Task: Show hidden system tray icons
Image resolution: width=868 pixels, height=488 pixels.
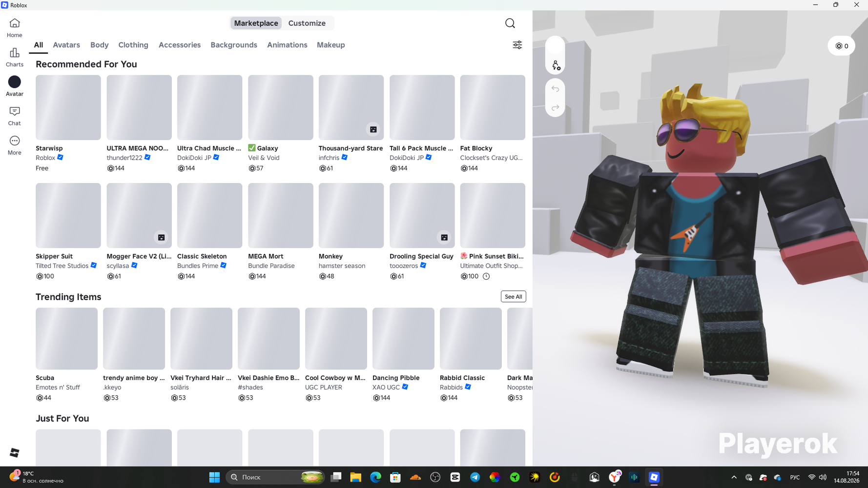Action: click(734, 477)
